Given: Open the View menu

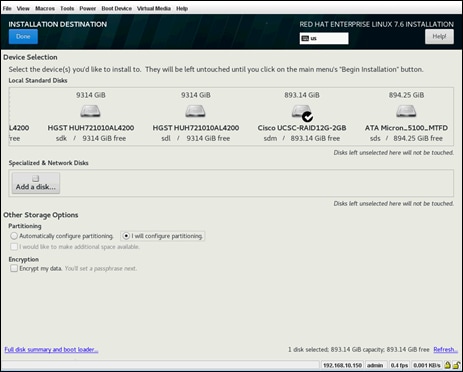Looking at the screenshot, I should 23,8.
